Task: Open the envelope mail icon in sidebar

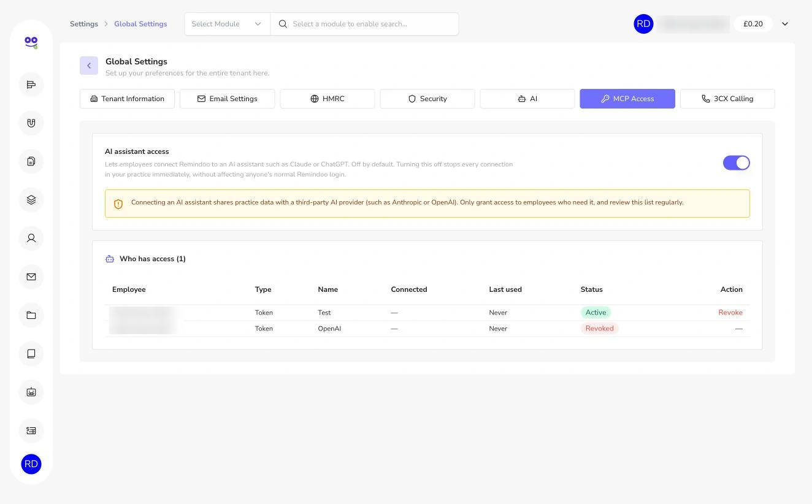Action: (x=31, y=277)
